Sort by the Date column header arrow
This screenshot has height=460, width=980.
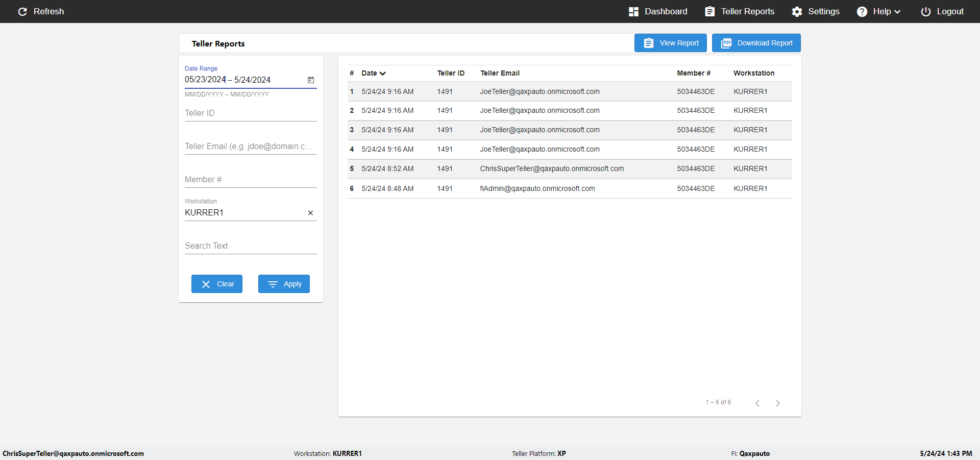point(383,74)
